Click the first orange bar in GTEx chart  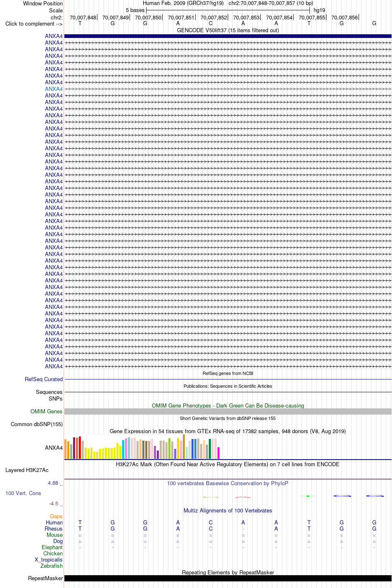pyautogui.click(x=65, y=449)
